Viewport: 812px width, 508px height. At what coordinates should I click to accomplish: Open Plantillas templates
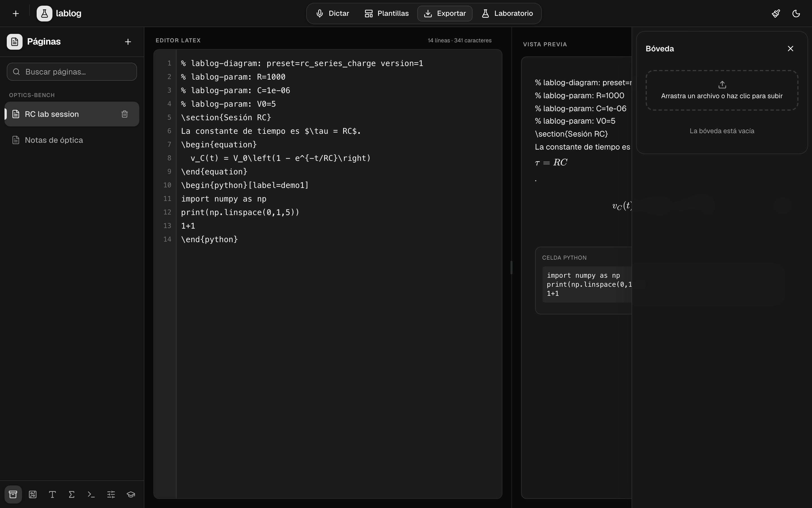[x=387, y=14]
